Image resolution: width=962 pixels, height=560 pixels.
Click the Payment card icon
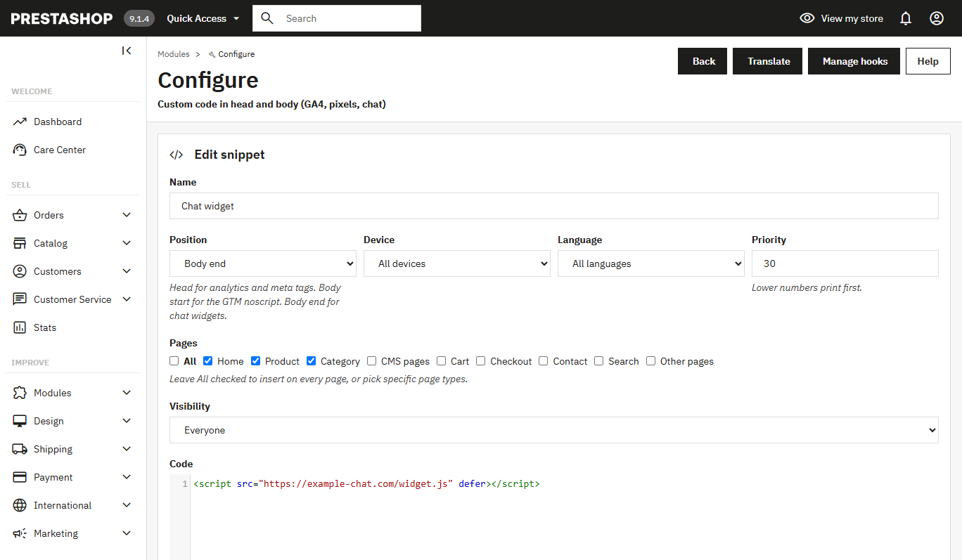(x=20, y=477)
